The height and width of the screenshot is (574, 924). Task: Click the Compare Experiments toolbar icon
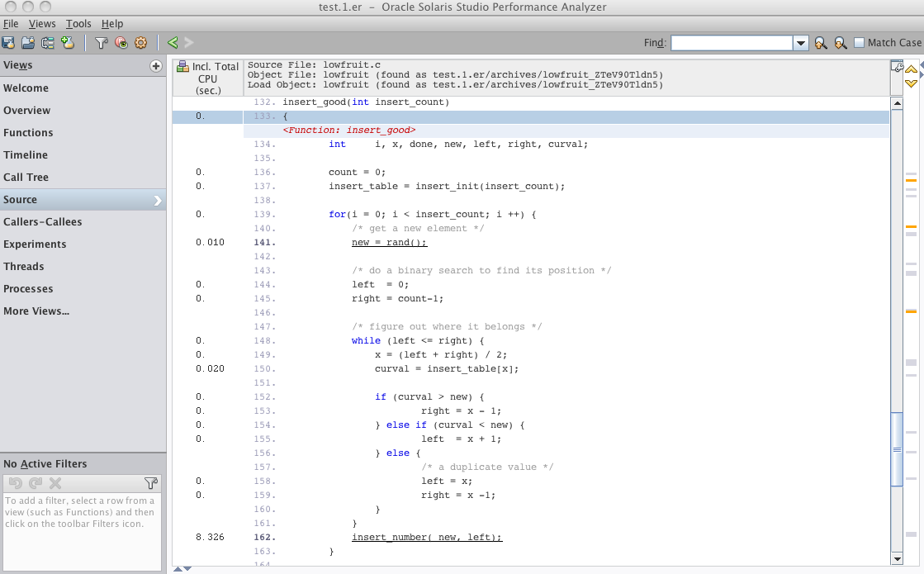(x=48, y=42)
